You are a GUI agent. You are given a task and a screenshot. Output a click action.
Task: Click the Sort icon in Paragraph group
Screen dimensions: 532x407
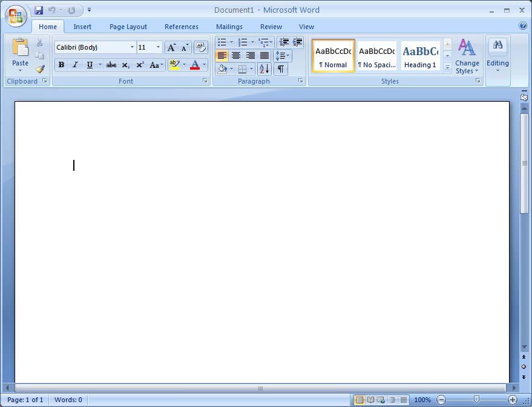point(264,68)
